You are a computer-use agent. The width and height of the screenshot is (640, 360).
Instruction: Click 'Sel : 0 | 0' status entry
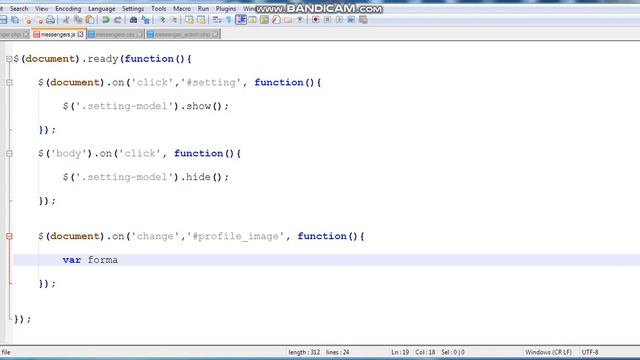453,352
